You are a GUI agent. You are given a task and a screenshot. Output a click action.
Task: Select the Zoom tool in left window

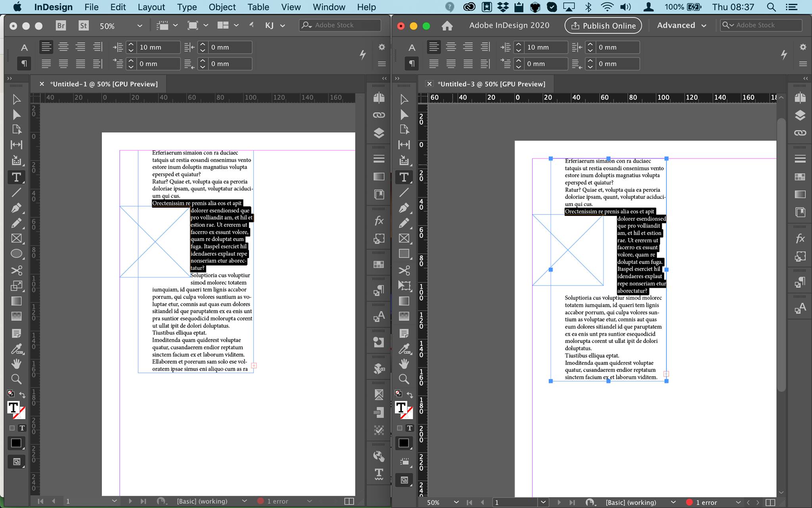click(16, 379)
